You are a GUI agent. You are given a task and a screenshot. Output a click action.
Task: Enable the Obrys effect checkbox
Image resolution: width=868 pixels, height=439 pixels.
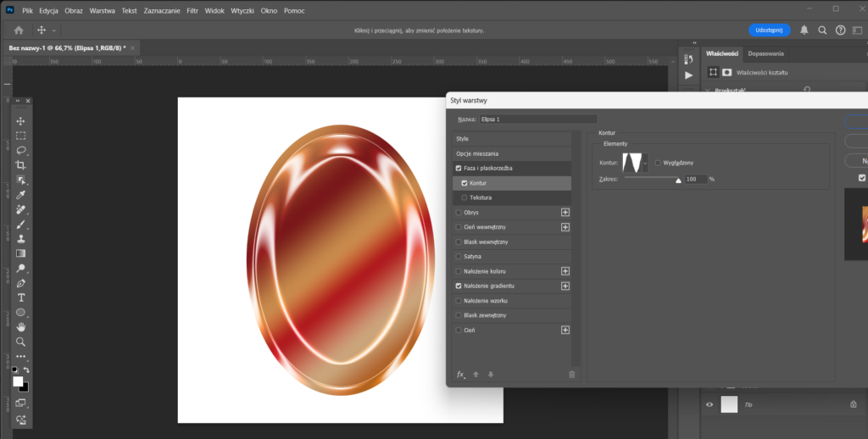(459, 213)
